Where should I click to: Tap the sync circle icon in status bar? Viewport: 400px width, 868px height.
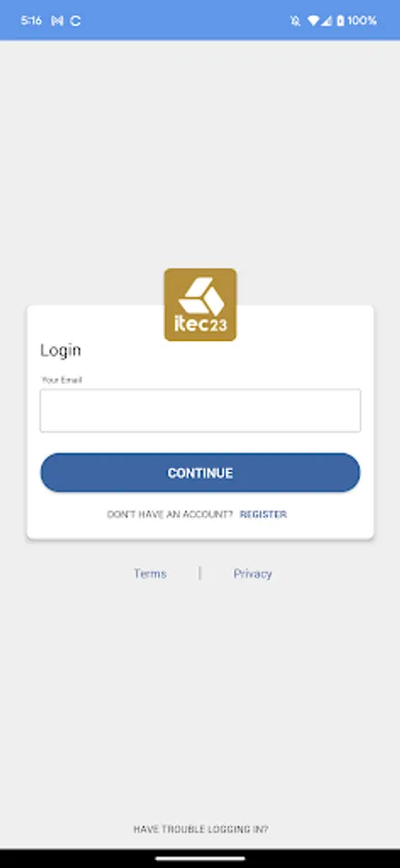[76, 21]
